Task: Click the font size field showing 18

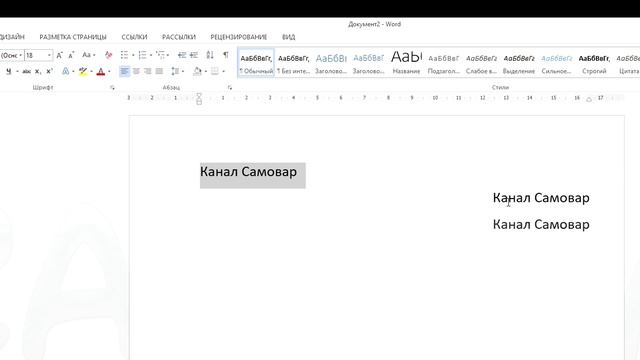Action: tap(36, 55)
